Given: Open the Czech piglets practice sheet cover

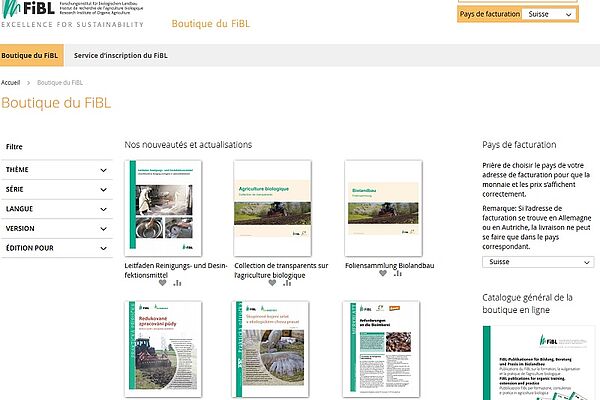Looking at the screenshot, I should [x=271, y=349].
